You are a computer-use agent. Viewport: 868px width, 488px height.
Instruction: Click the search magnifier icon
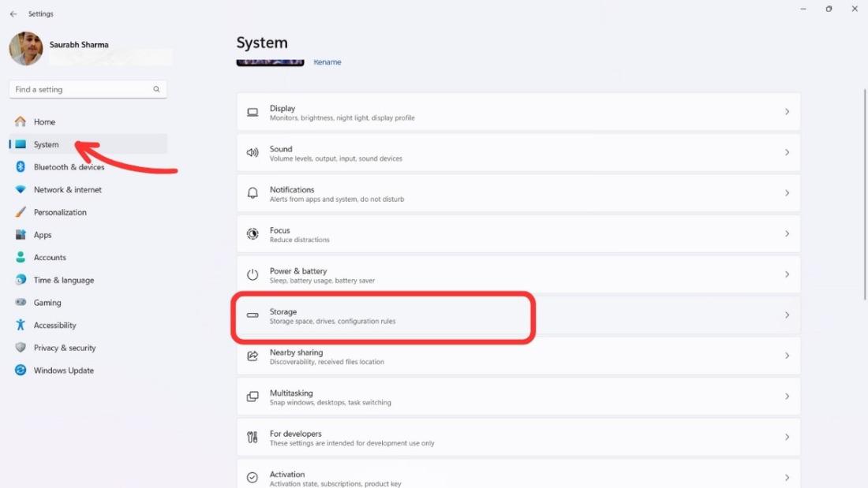point(156,89)
